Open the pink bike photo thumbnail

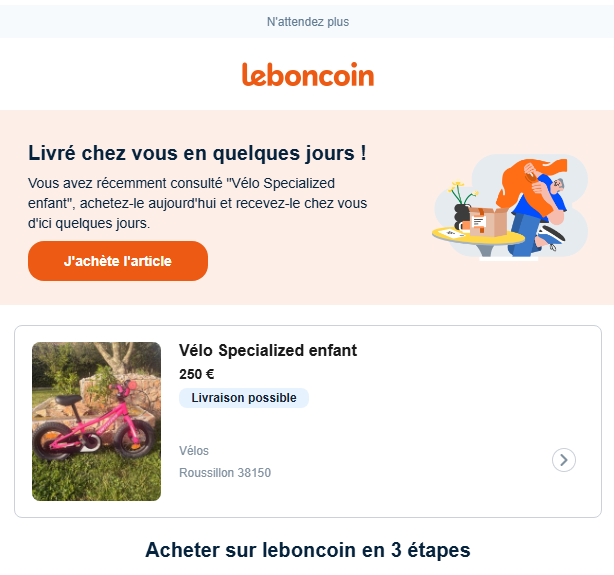[96, 421]
